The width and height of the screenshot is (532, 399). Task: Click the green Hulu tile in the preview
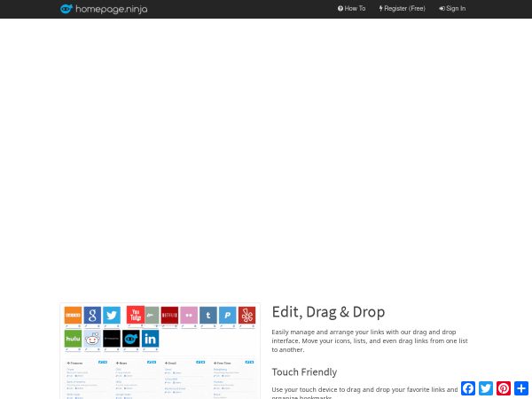point(73,339)
